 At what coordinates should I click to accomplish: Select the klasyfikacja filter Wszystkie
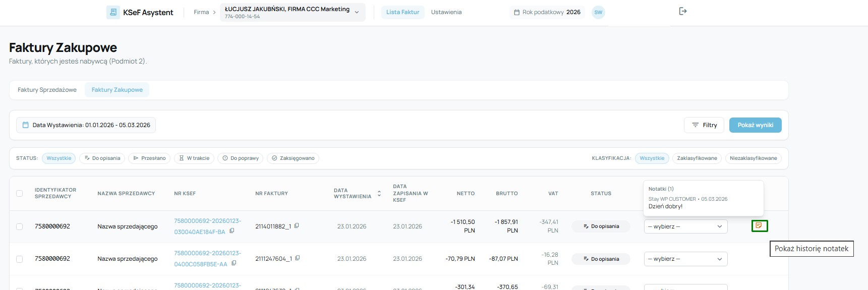[652, 158]
